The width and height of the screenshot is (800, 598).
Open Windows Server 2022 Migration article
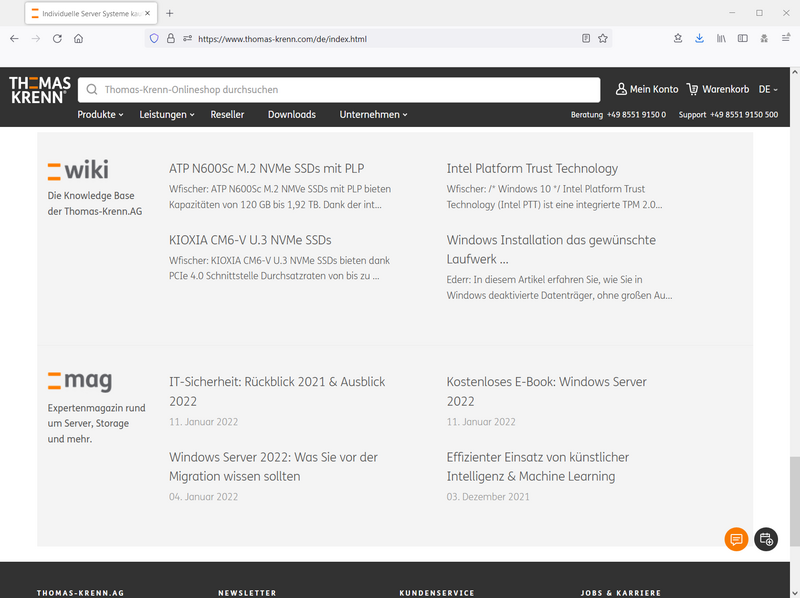(273, 466)
